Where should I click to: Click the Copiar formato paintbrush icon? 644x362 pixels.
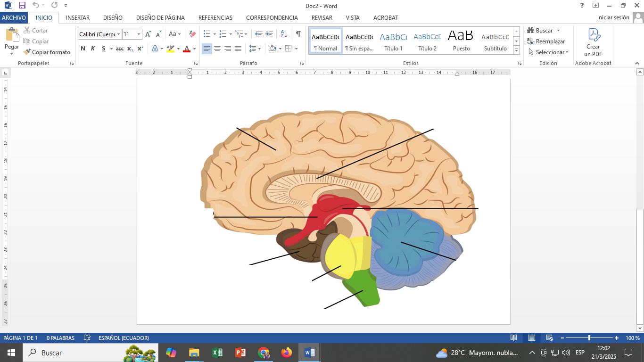click(x=27, y=52)
